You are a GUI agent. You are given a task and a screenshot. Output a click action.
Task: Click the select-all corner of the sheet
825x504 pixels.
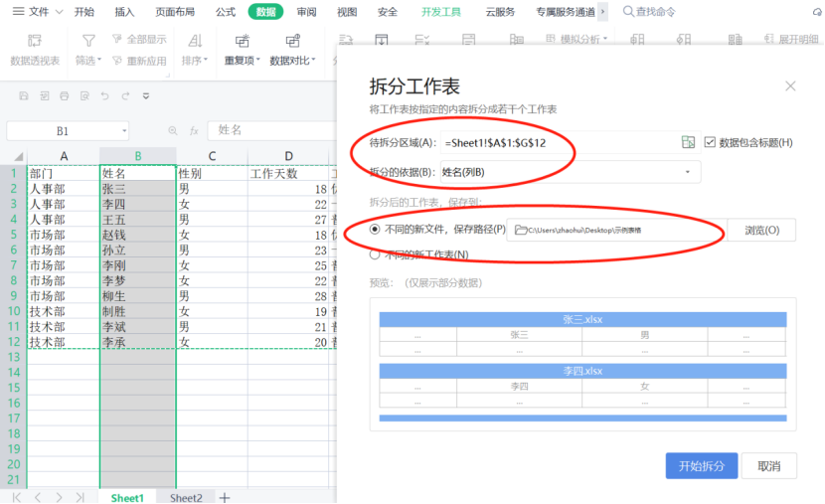click(x=19, y=156)
